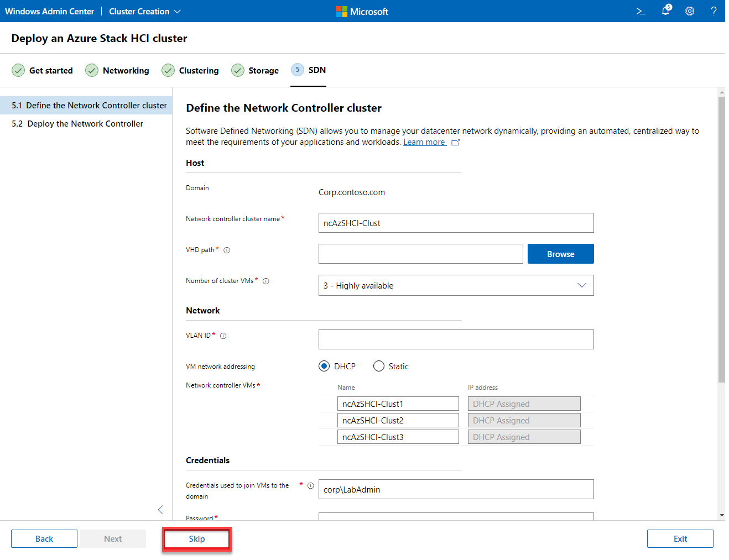Open the PowerShell console icon
729x560 pixels.
point(641,11)
